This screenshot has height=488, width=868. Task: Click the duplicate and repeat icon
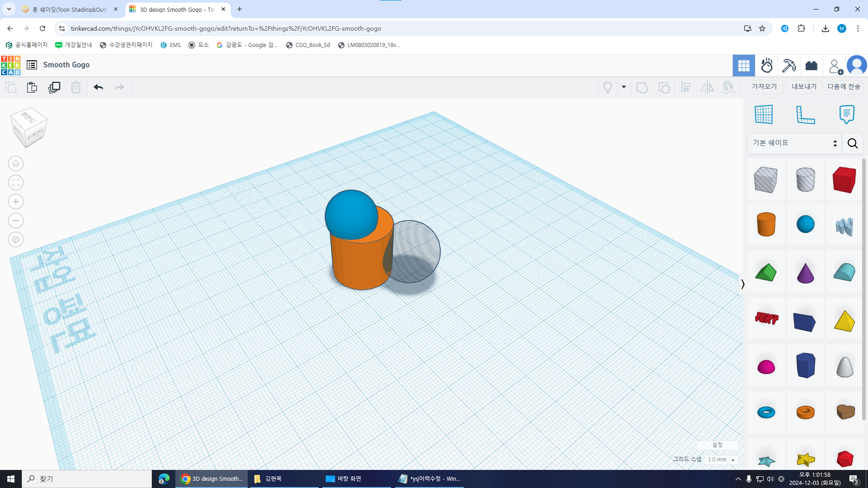tap(54, 87)
